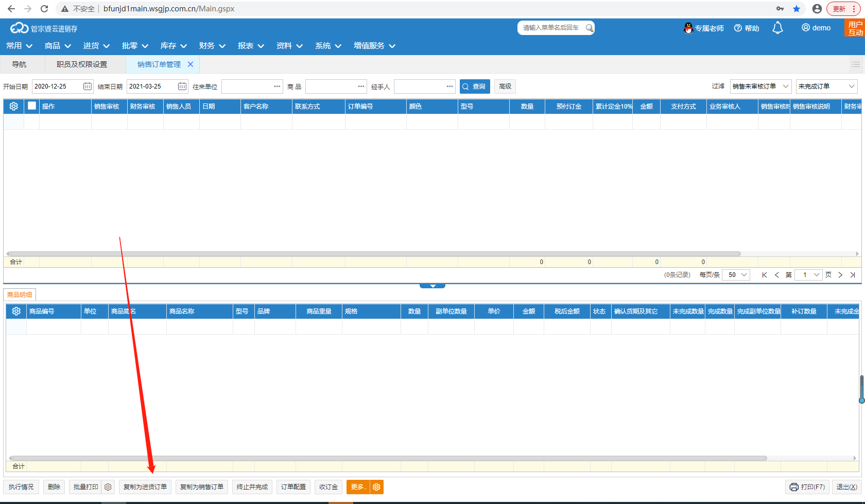
Task: Open the 财务 menu
Action: (212, 46)
